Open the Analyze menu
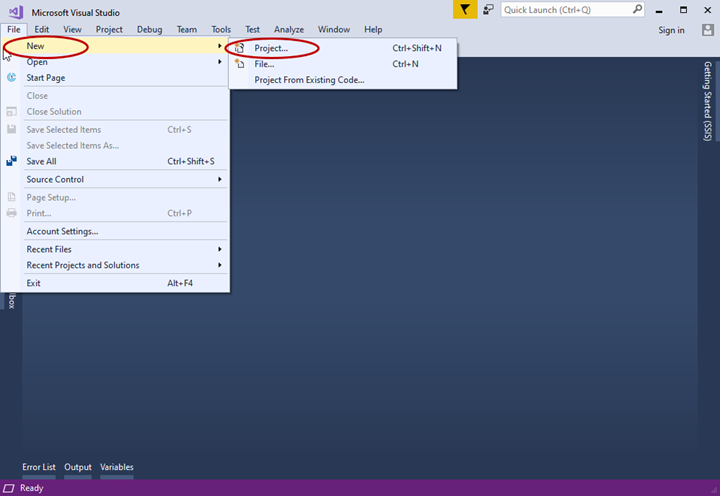This screenshot has height=496, width=720. [x=289, y=29]
